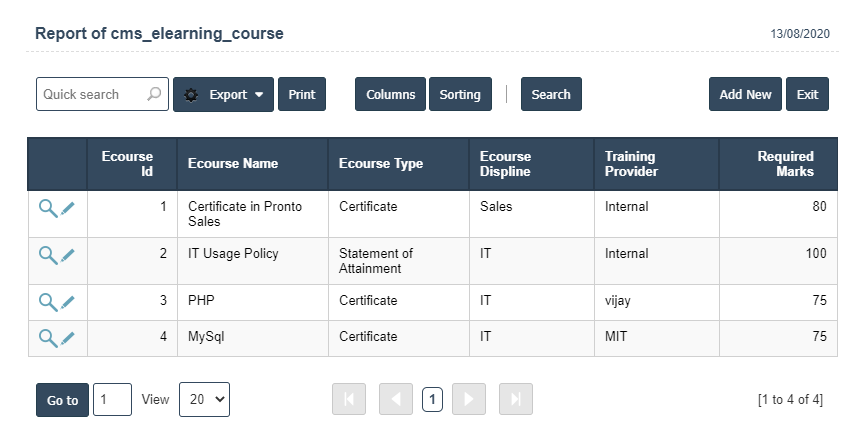Click pencil edit icon for IT Usage Policy
This screenshot has width=855, height=436.
pos(68,255)
